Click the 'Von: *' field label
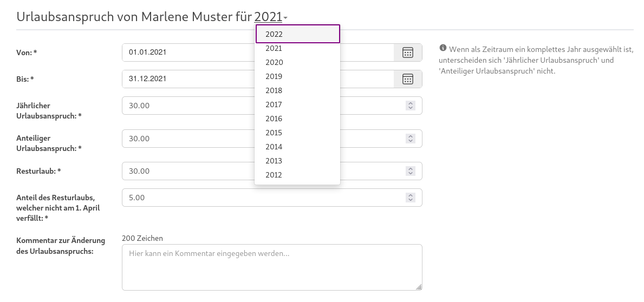The height and width of the screenshot is (302, 644). [x=27, y=52]
